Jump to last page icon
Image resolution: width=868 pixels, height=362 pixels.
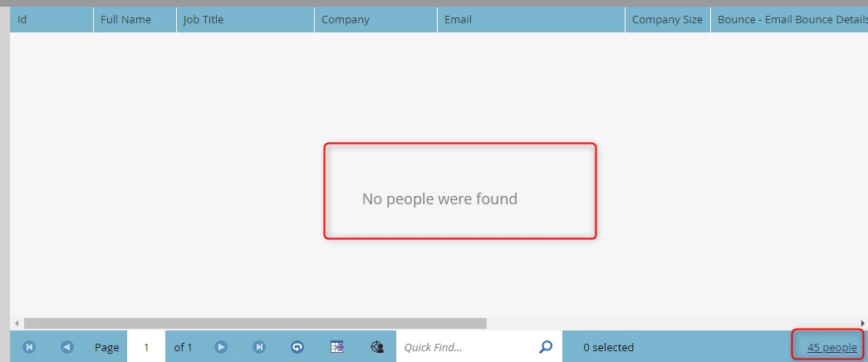pyautogui.click(x=258, y=347)
